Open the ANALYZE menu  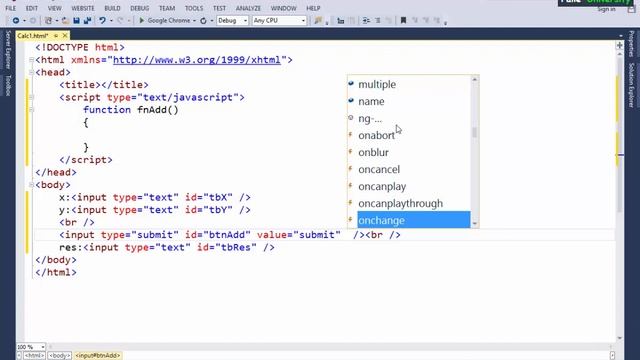coord(248,8)
